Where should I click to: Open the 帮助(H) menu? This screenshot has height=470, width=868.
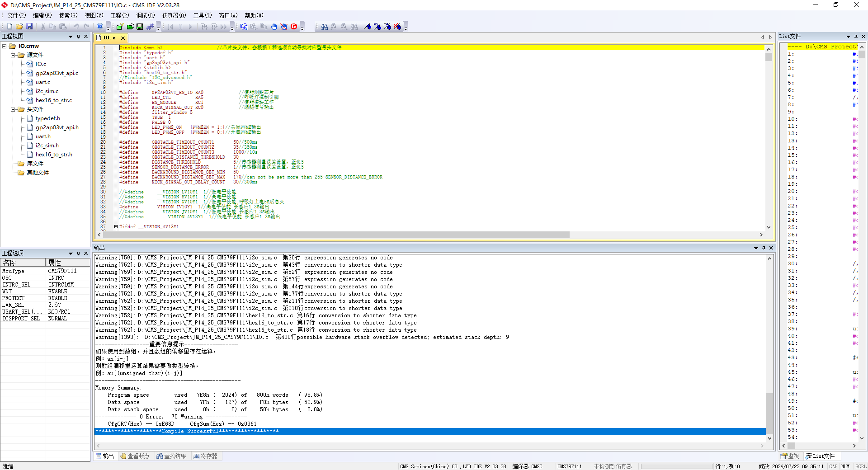pos(254,15)
